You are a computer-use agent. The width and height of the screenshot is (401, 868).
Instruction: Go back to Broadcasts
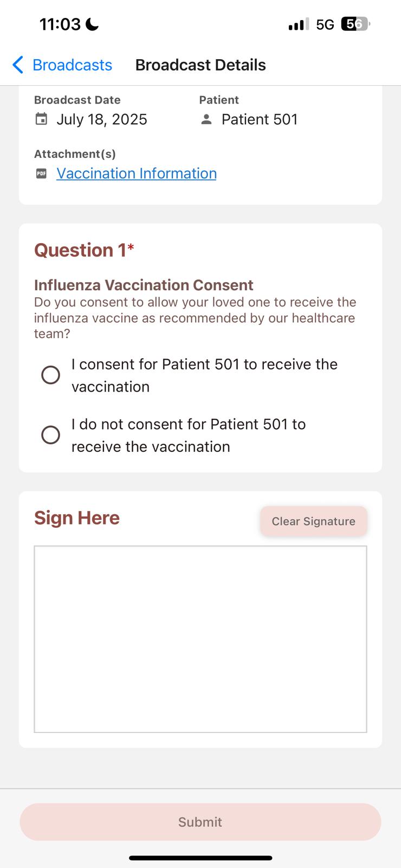tap(72, 65)
